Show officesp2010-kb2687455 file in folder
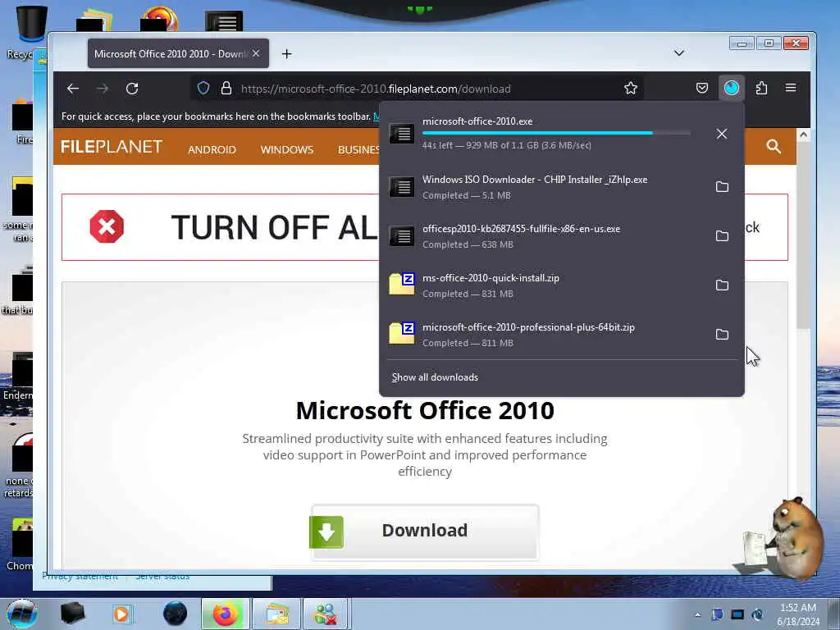This screenshot has width=840, height=630. [x=722, y=235]
